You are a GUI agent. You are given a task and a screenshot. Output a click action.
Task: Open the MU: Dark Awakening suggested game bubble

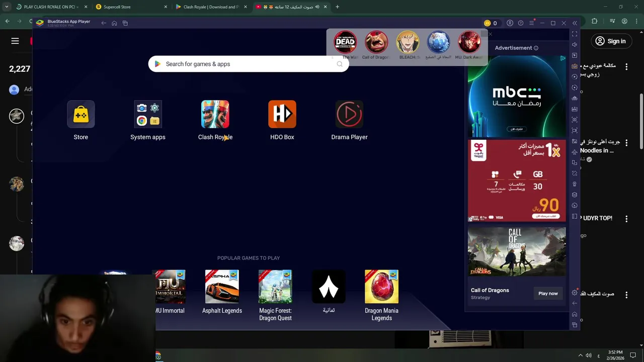[469, 42]
